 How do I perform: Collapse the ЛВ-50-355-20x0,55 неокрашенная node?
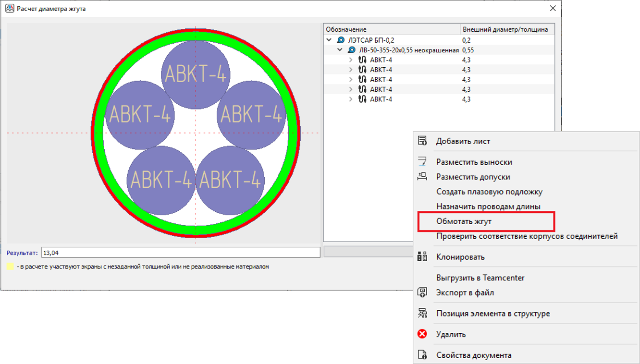[340, 50]
